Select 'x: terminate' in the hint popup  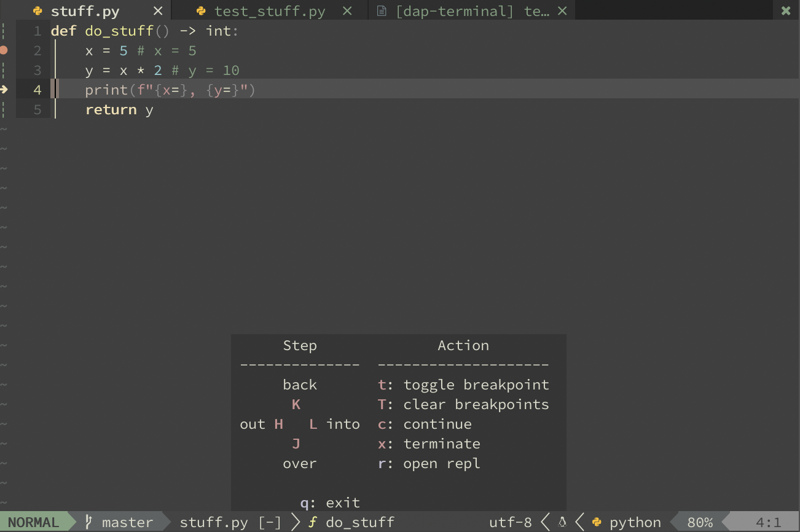tap(429, 444)
